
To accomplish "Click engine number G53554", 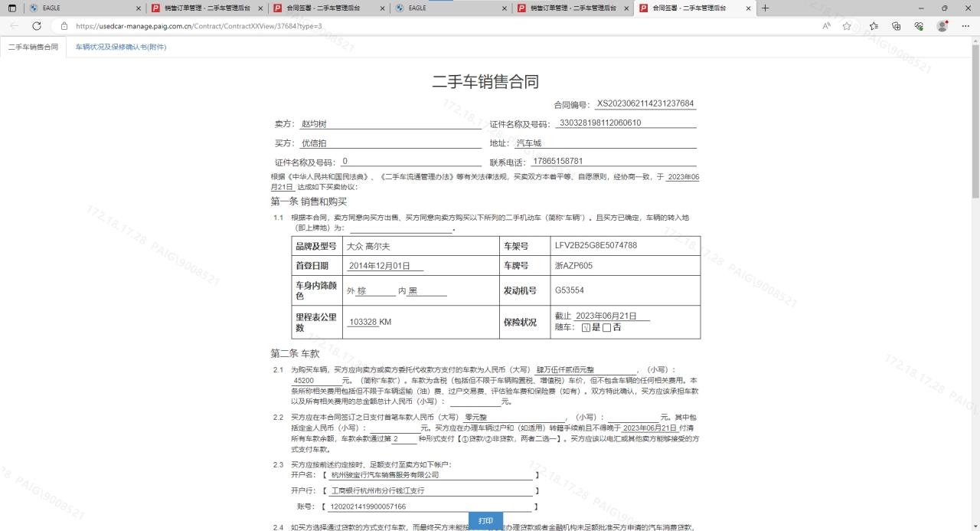I will (570, 290).
